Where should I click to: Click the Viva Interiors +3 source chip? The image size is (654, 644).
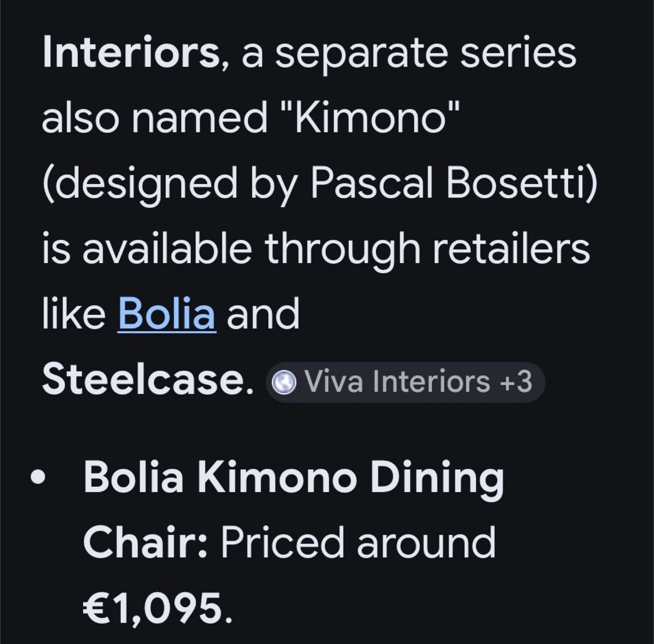pos(406,382)
